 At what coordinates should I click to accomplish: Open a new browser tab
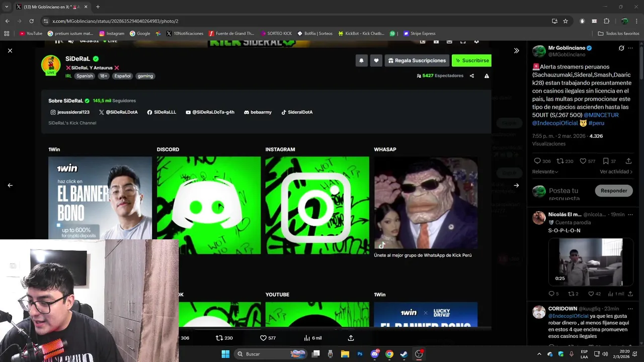tap(98, 7)
